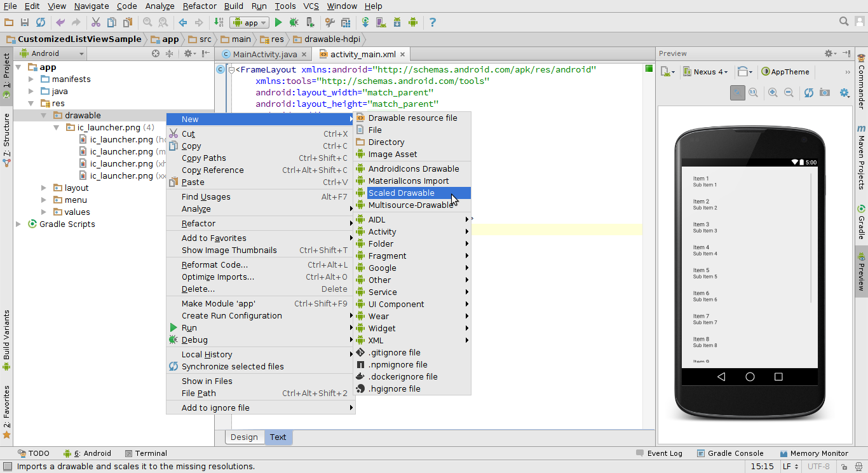Click the camera screenshot icon in Preview
The width and height of the screenshot is (868, 473).
coord(824,93)
